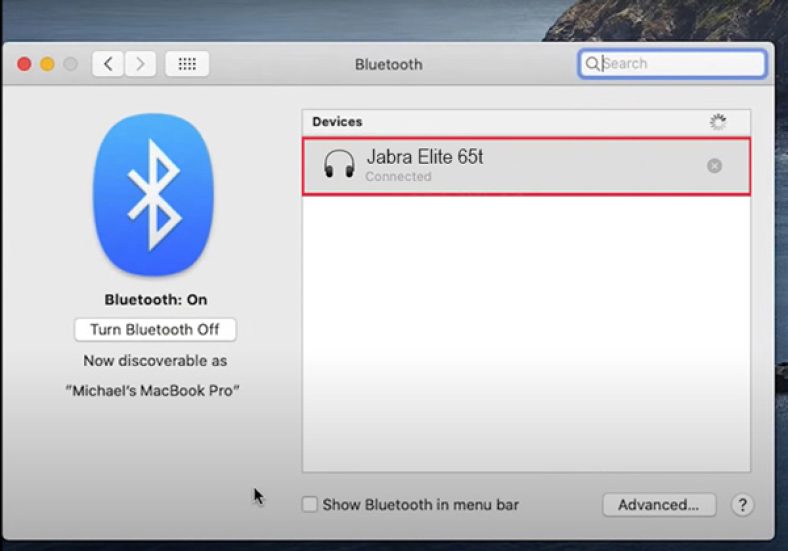Select the Jabra Elite 65t device name
The image size is (788, 551).
point(425,157)
